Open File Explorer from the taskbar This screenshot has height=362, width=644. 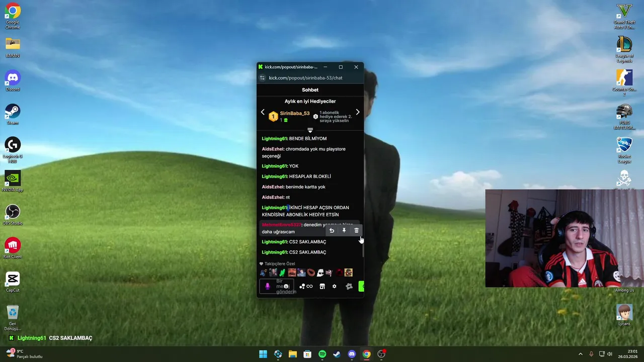(x=293, y=354)
